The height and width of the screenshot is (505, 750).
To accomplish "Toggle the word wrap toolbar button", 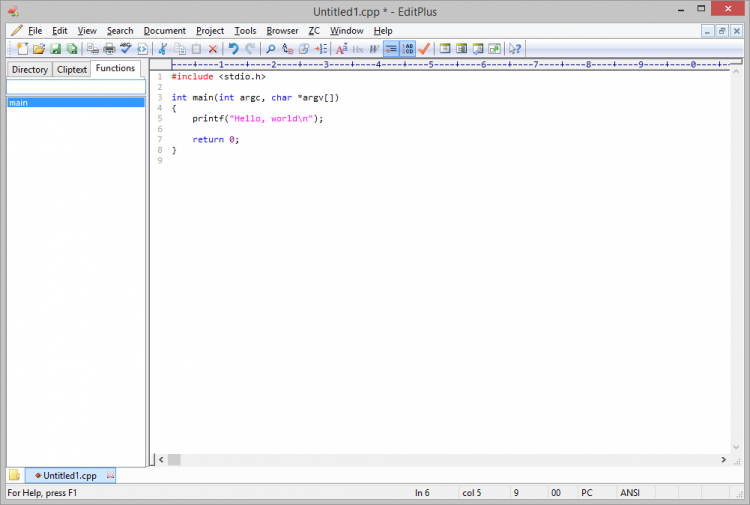I will point(391,49).
